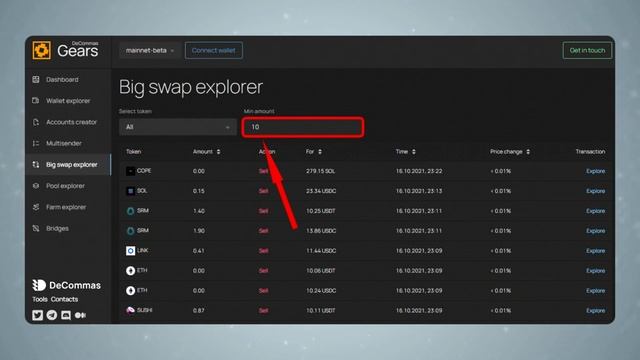Explore the 10.06 USDT ETH transaction
Viewport: 640px width, 360px height.
point(596,271)
